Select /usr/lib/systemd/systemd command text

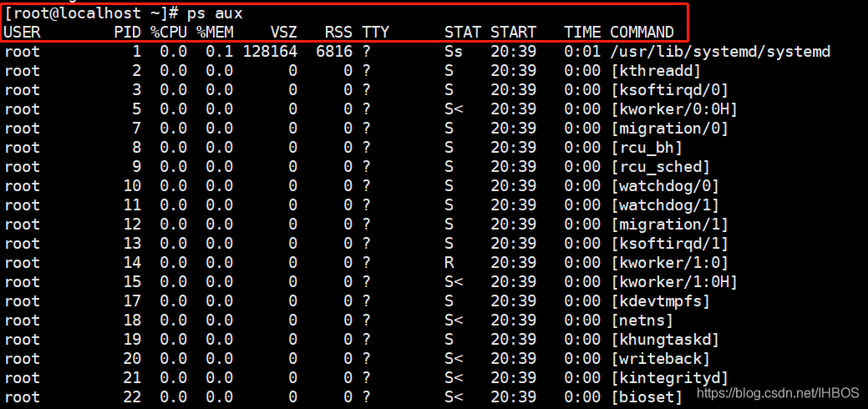pyautogui.click(x=720, y=52)
